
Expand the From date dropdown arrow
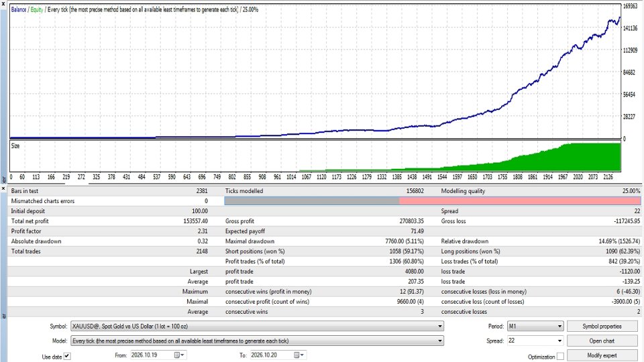[x=182, y=355]
